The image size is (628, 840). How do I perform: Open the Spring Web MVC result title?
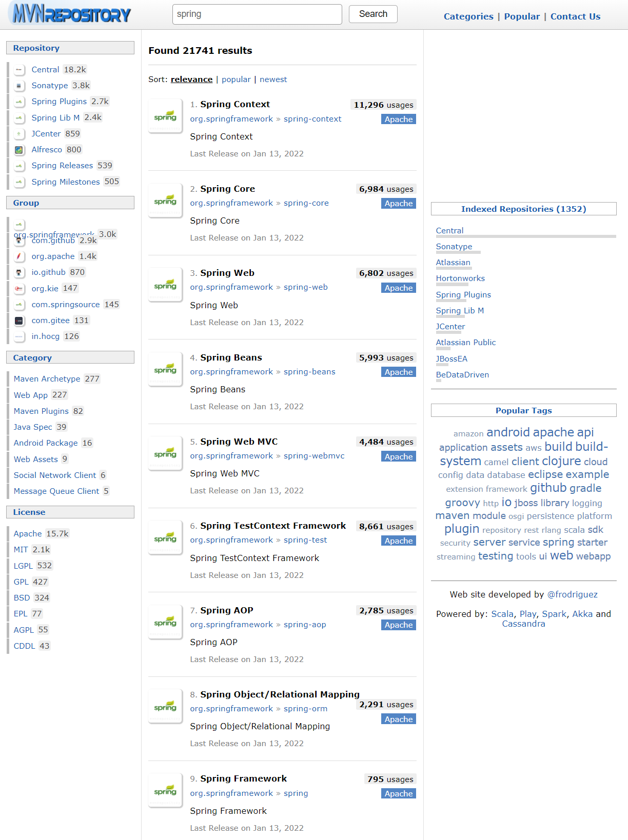(x=239, y=442)
